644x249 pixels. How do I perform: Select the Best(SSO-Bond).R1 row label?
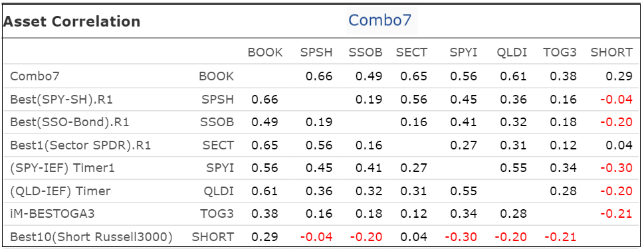pos(68,122)
